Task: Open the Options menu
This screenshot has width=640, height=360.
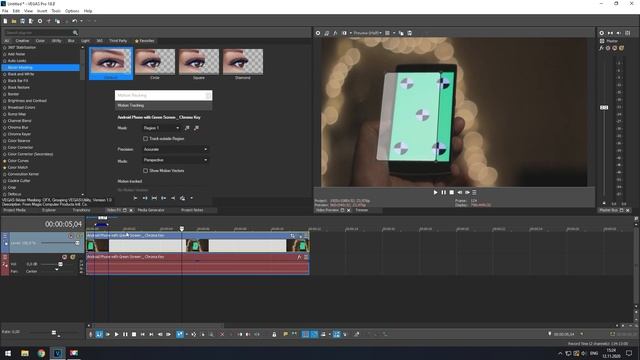Action: [72, 11]
